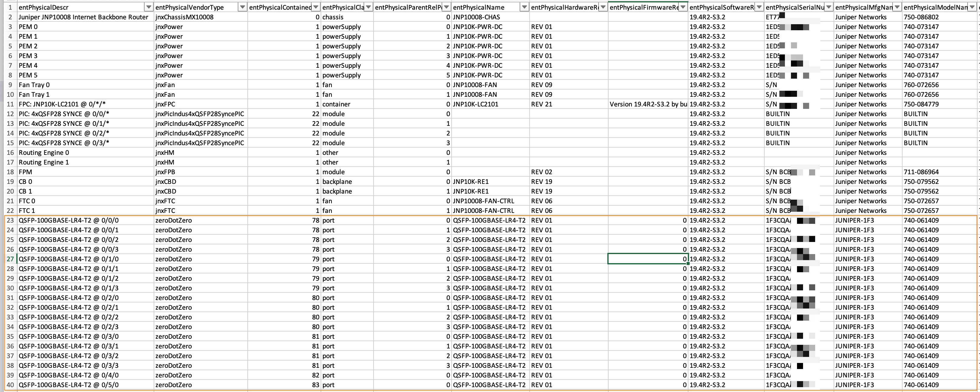The width and height of the screenshot is (980, 392).
Task: Select the CB 1 description cell
Action: [x=85, y=191]
